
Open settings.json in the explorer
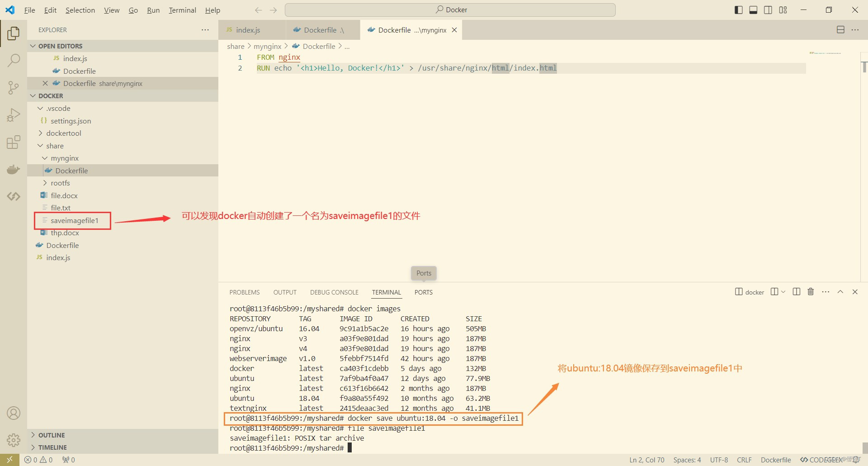tap(123, 121)
